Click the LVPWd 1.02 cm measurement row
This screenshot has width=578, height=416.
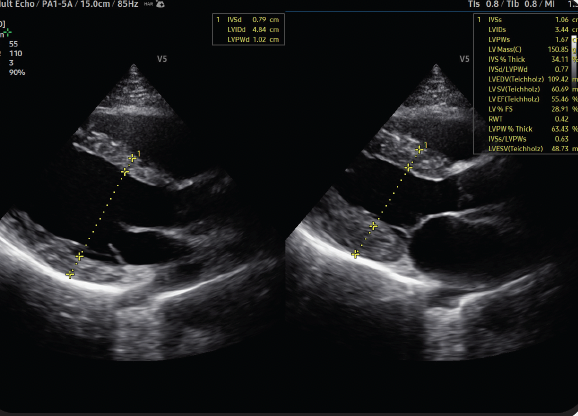pos(248,39)
